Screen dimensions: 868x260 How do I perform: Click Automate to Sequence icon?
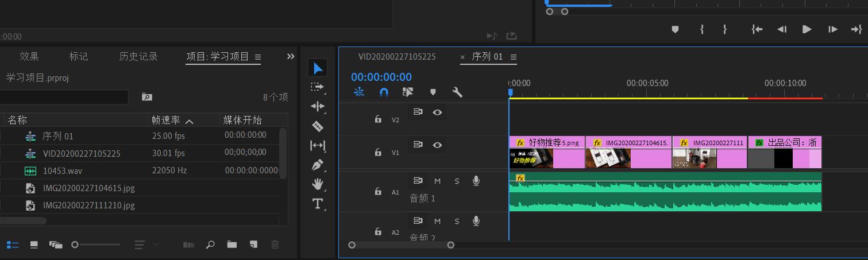pyautogui.click(x=188, y=245)
